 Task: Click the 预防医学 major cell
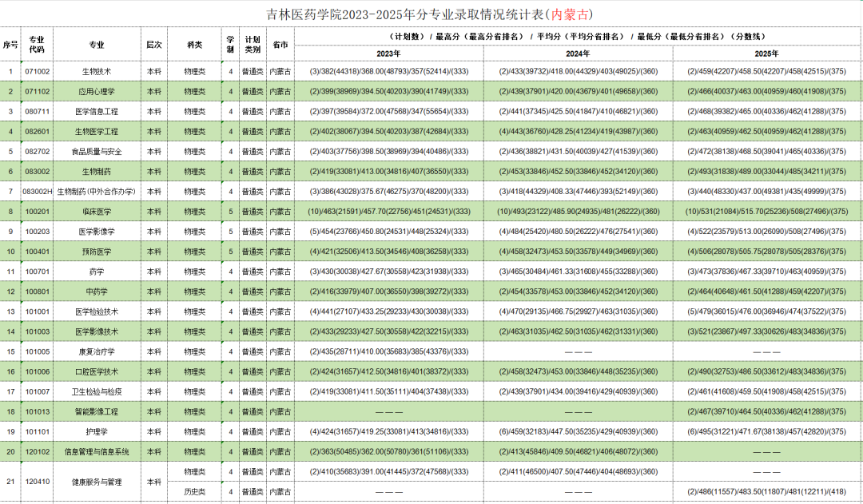(97, 252)
